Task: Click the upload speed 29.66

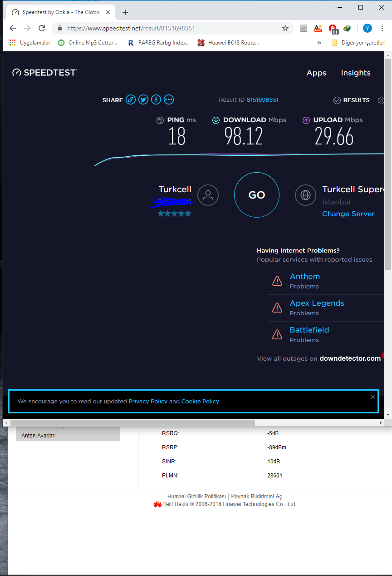Action: (334, 136)
